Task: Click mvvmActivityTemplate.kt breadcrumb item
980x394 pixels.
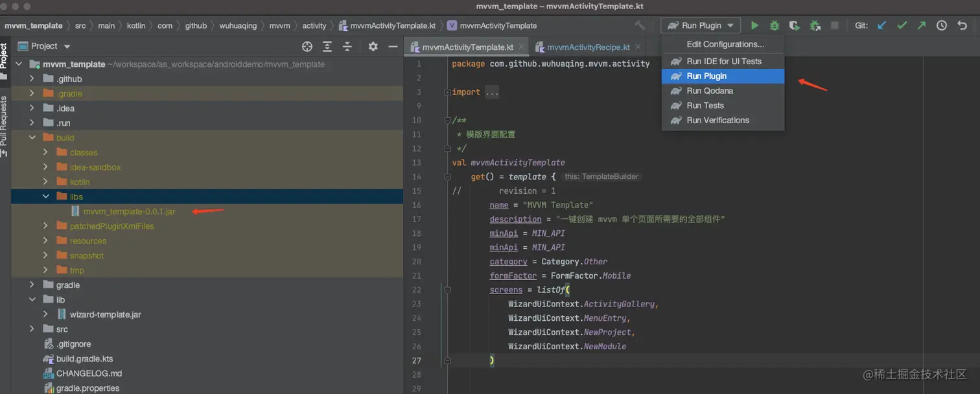Action: 388,25
